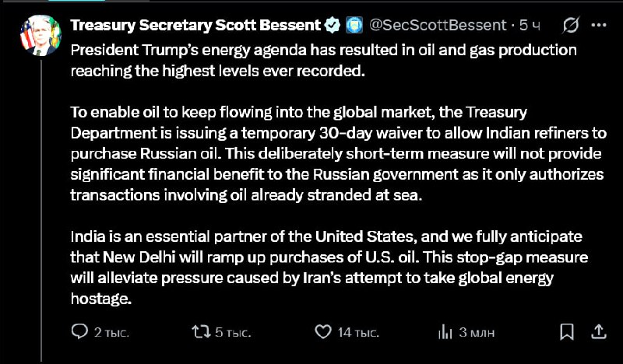
Task: Share the tweet via the upload arrow icon
Action: point(600,332)
